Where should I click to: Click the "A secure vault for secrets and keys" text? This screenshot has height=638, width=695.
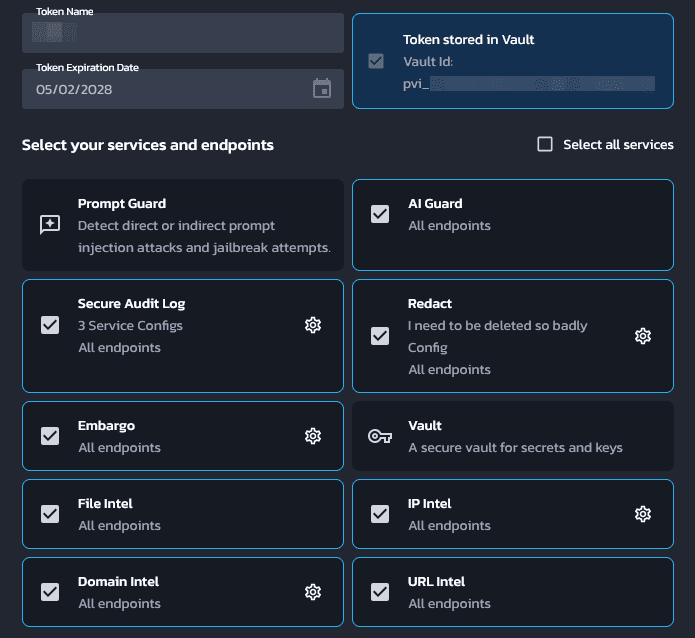(515, 448)
